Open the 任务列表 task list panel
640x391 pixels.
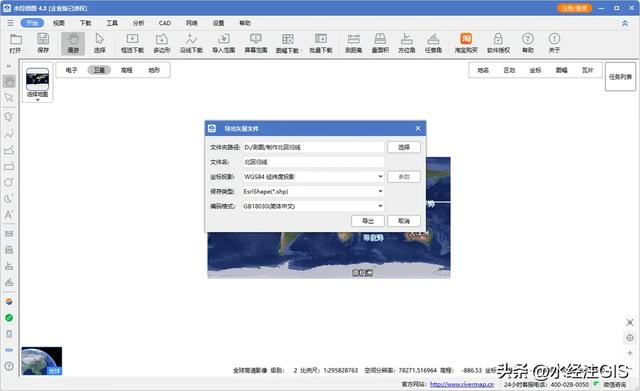pyautogui.click(x=620, y=77)
